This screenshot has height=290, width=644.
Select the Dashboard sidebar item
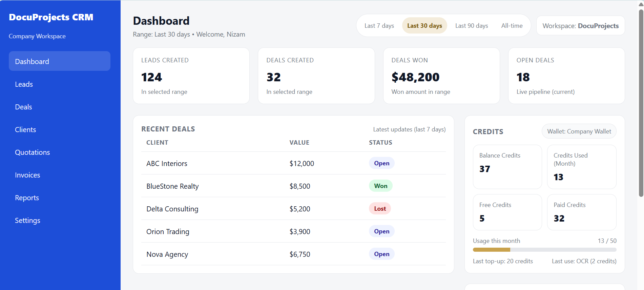pyautogui.click(x=59, y=61)
